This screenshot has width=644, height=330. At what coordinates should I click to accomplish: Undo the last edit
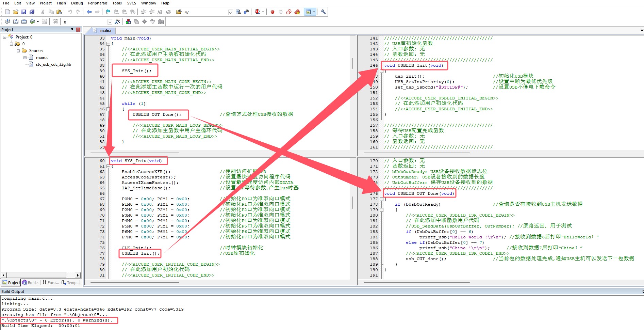(x=70, y=12)
